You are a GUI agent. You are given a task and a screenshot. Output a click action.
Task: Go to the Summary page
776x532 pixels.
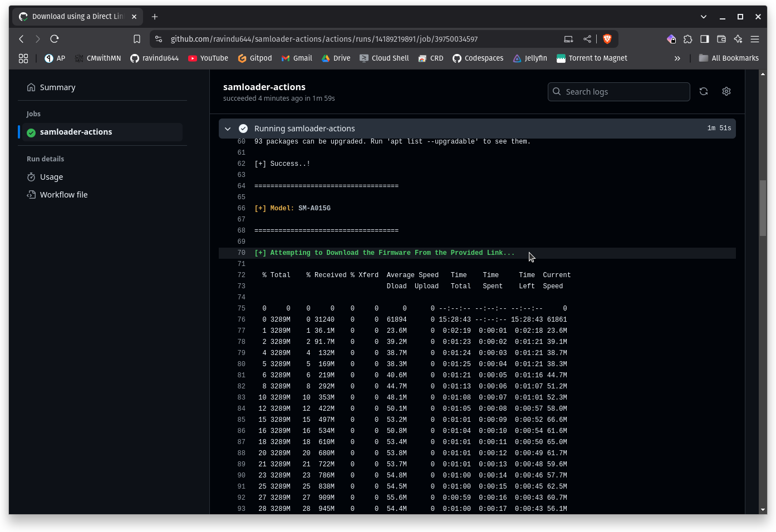click(x=58, y=87)
